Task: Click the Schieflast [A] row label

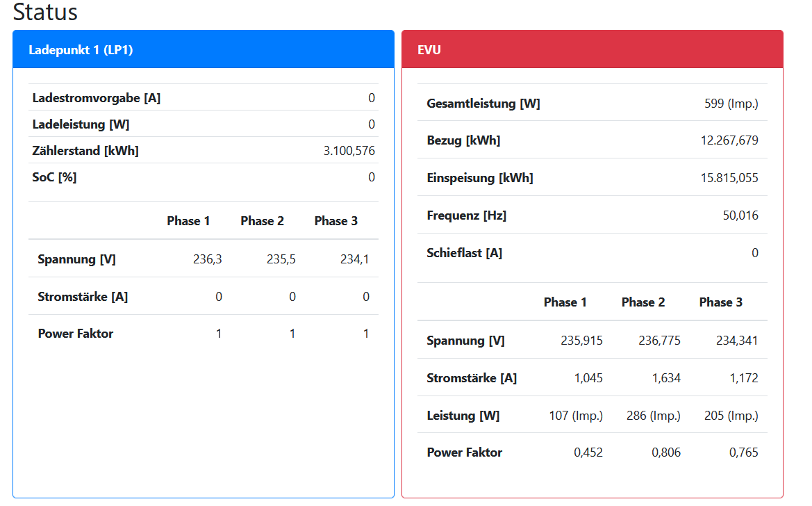Action: point(464,253)
